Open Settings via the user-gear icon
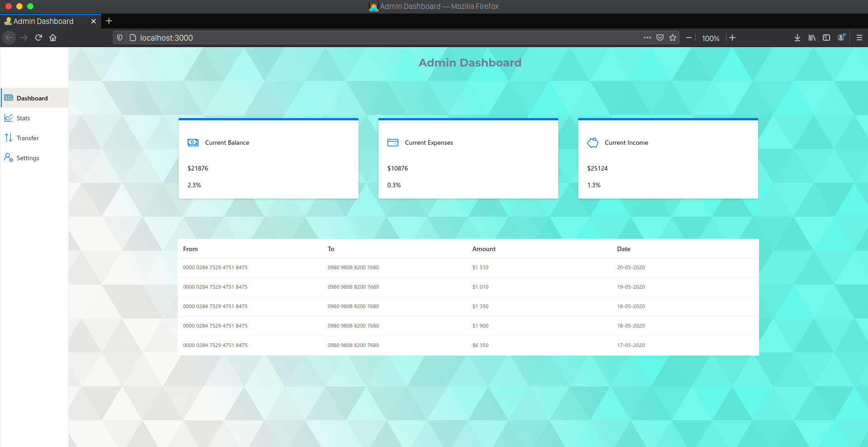The image size is (868, 447). click(x=9, y=157)
